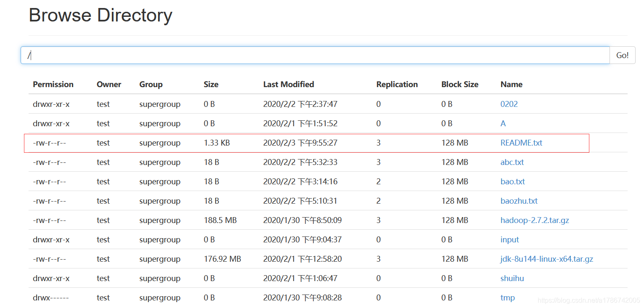
Task: Open the hadoop-2.7.2.tar.gz file link
Action: 535,220
